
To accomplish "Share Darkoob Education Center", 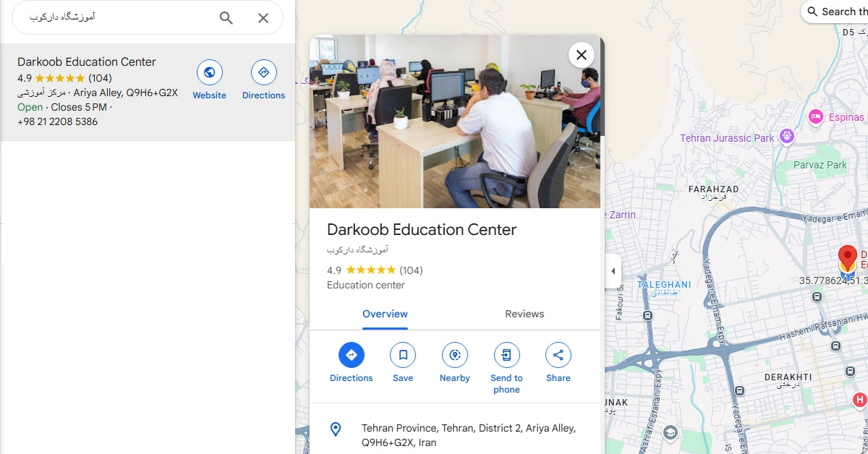I will pos(558,355).
